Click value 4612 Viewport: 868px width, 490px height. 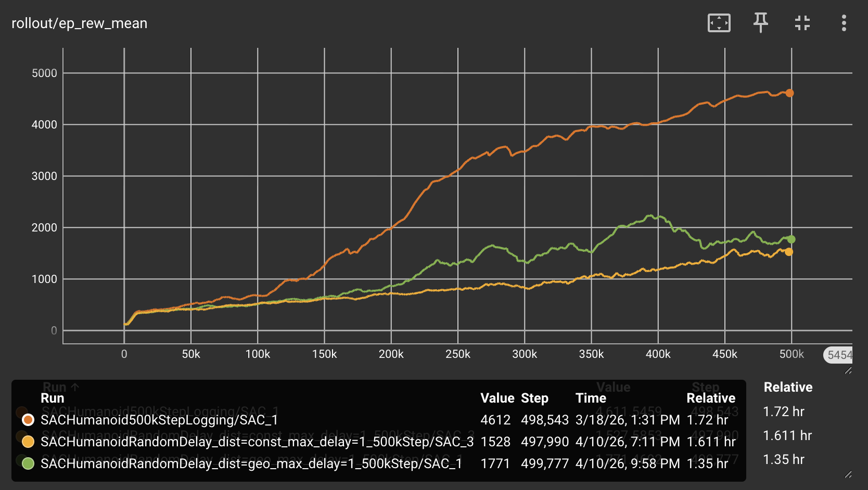point(495,420)
